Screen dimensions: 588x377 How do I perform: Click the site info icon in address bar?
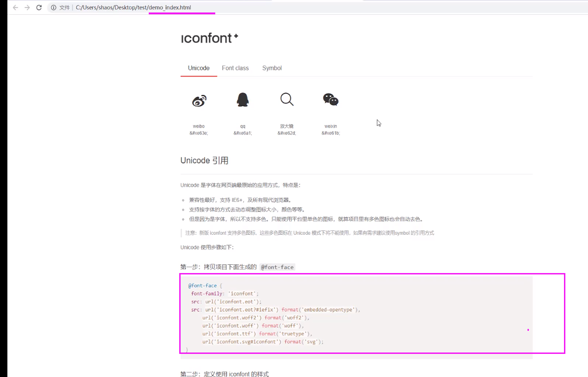[x=54, y=8]
